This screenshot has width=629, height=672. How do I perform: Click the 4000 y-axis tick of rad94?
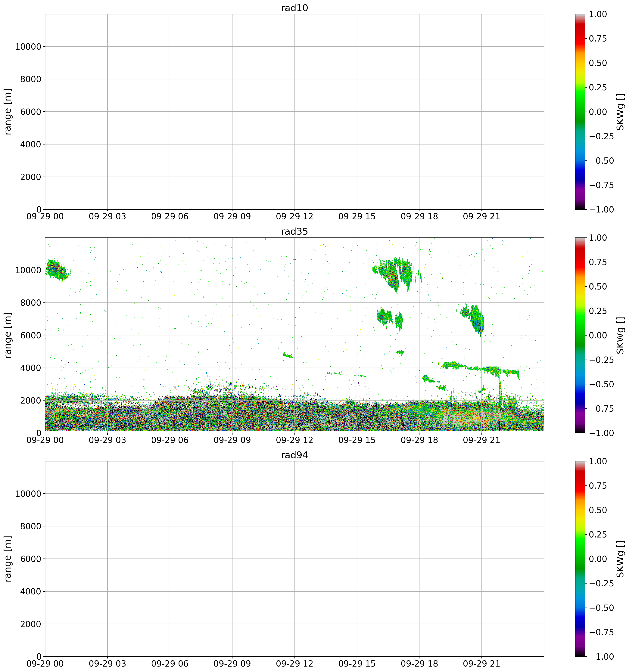coord(31,591)
